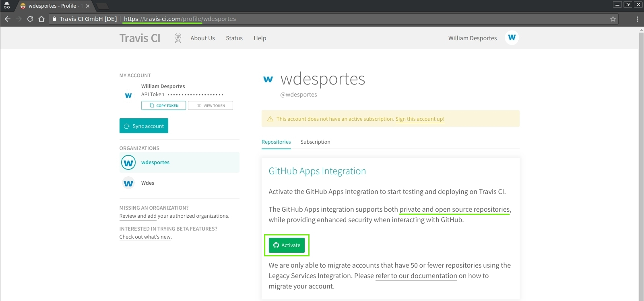Screen dimensions: 644x301
Task: Click the address bar URL
Action: tap(180, 19)
